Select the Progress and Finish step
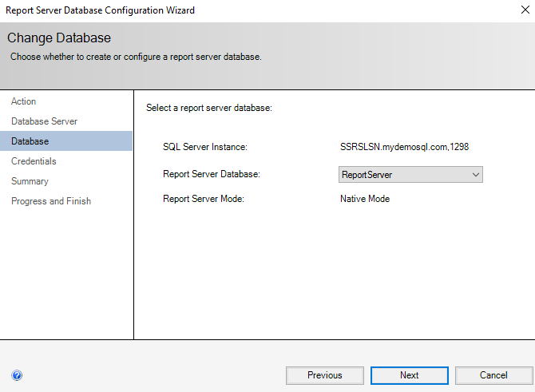Image resolution: width=535 pixels, height=392 pixels. coord(51,201)
